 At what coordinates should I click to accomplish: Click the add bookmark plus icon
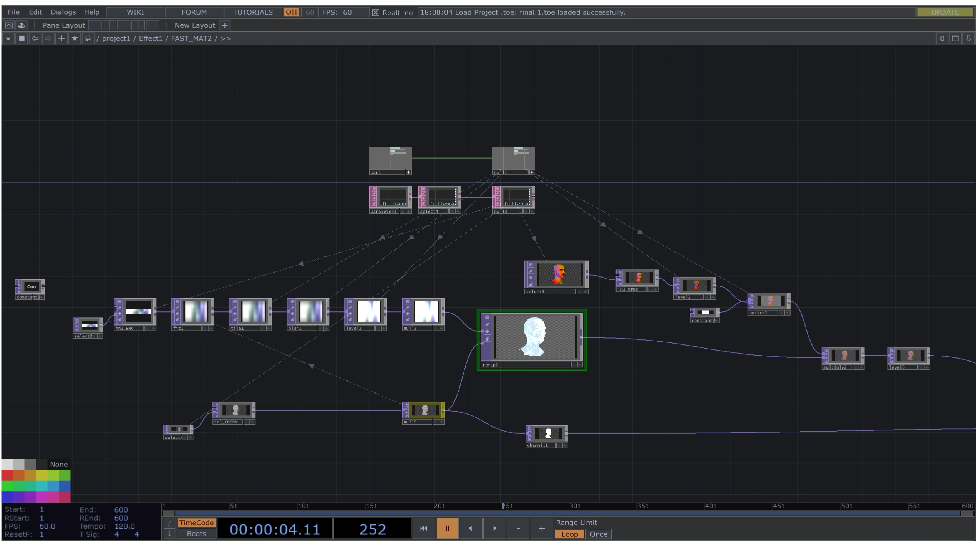click(61, 38)
